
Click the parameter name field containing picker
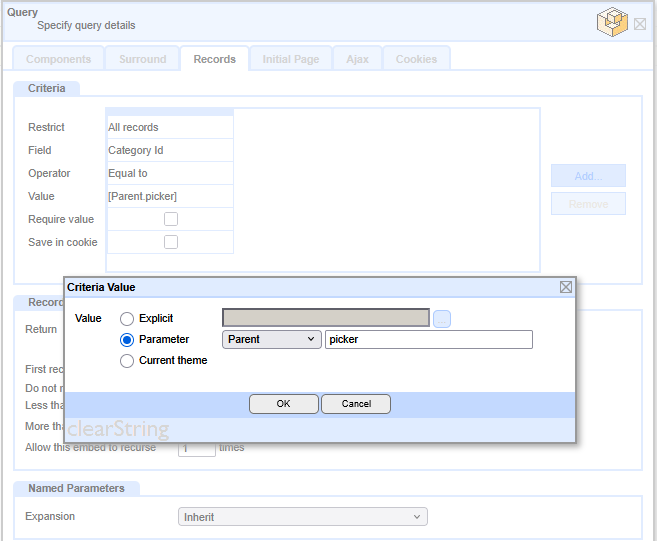428,340
